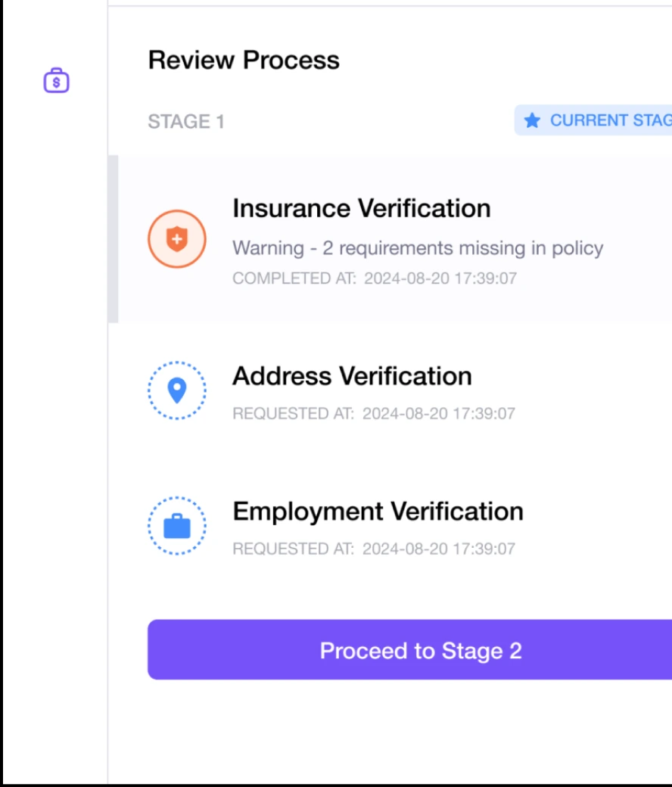Click the Address Verification date 2024-08-20 17:39:07
The width and height of the screenshot is (672, 787).
(x=438, y=413)
